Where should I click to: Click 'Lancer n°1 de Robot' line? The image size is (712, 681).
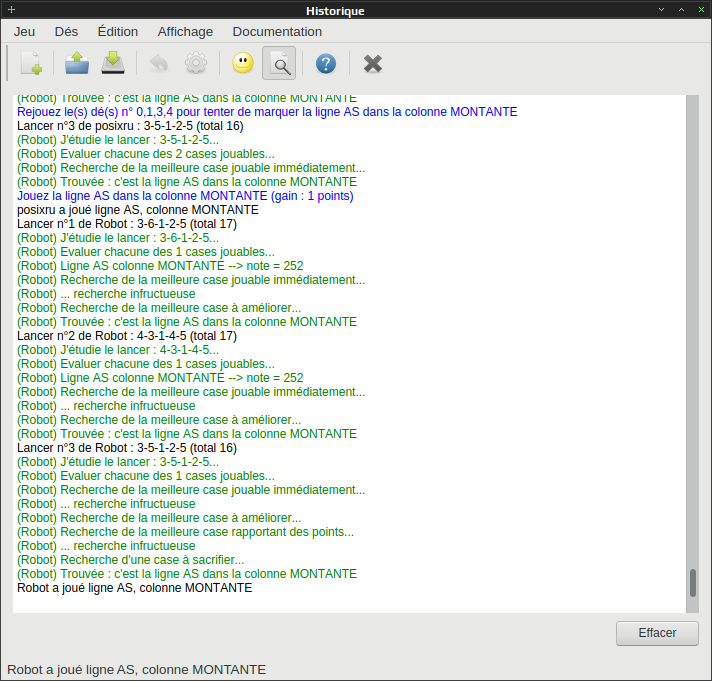coord(127,224)
